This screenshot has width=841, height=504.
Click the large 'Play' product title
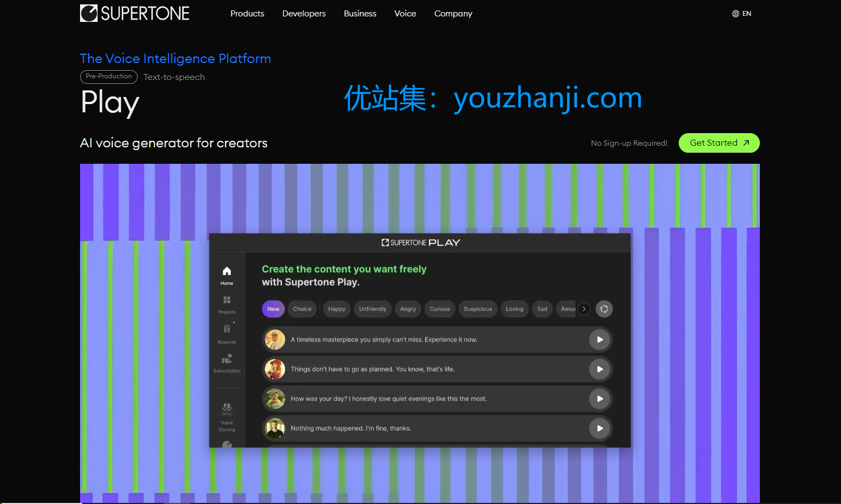pos(110,103)
